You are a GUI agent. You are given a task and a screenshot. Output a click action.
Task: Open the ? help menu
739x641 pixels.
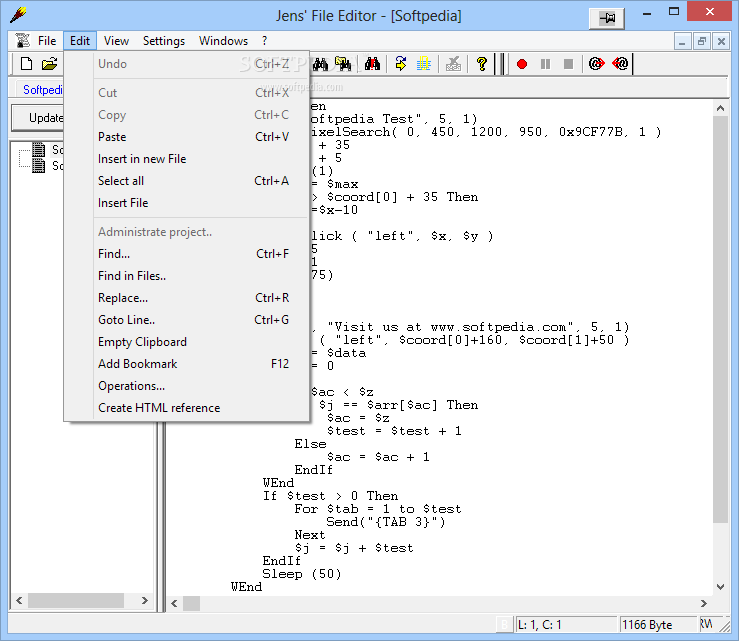[264, 41]
